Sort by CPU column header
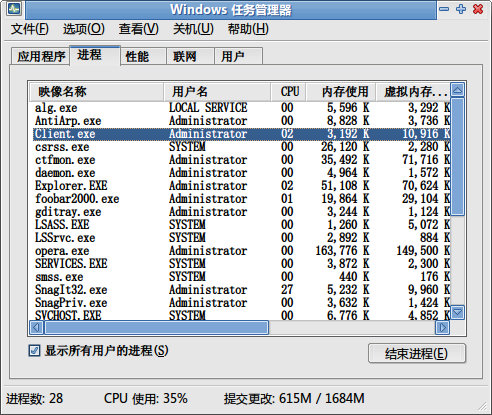 288,92
